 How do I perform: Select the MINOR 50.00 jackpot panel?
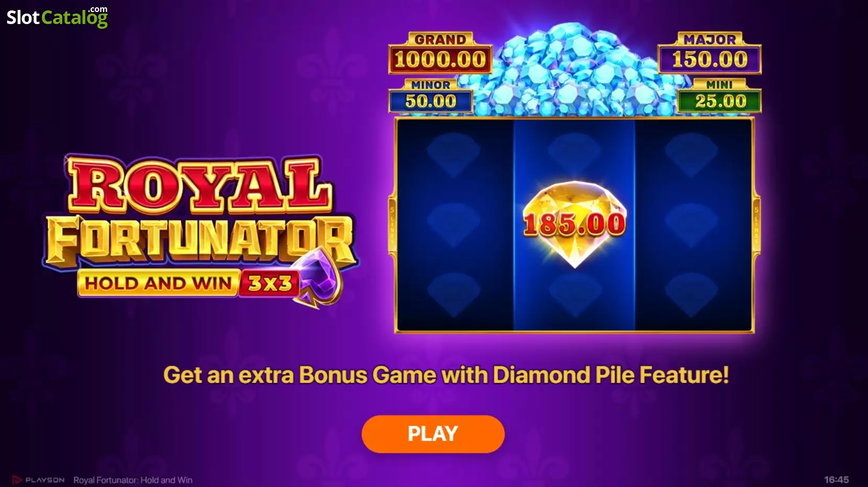tap(431, 96)
